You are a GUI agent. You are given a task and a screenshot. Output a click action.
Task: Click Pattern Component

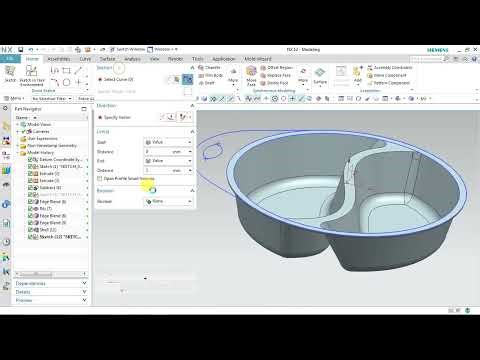point(388,83)
